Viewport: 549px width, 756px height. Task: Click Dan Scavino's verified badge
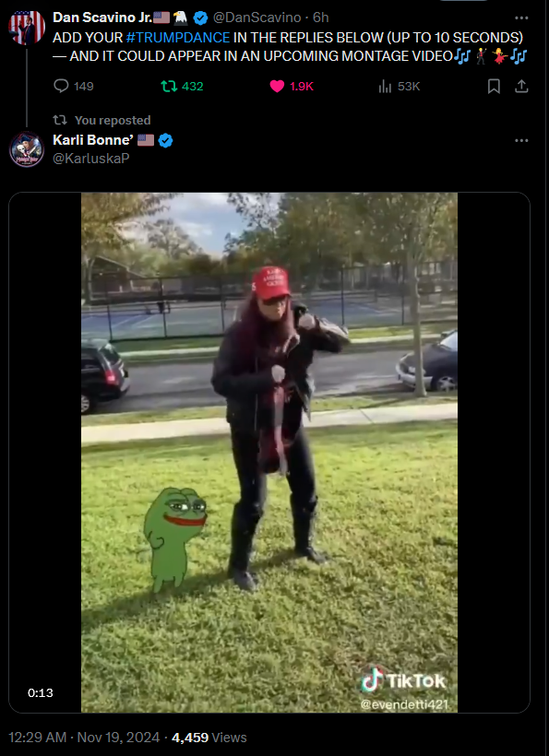200,18
